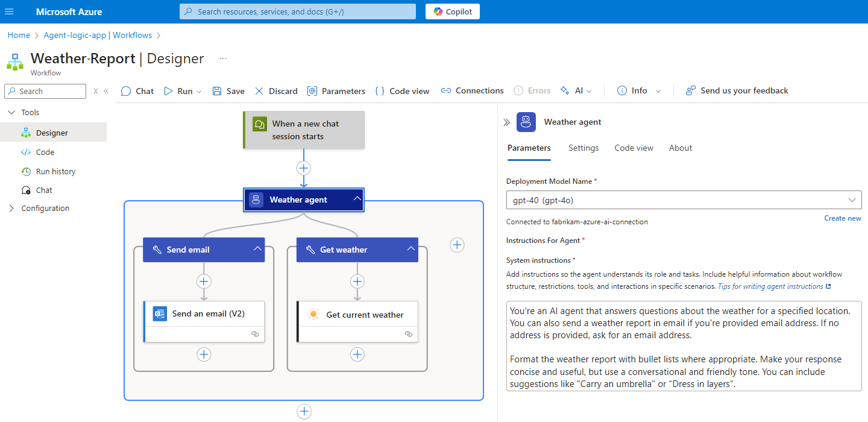
Task: Start a Chat from the designer toolbar
Action: click(137, 90)
